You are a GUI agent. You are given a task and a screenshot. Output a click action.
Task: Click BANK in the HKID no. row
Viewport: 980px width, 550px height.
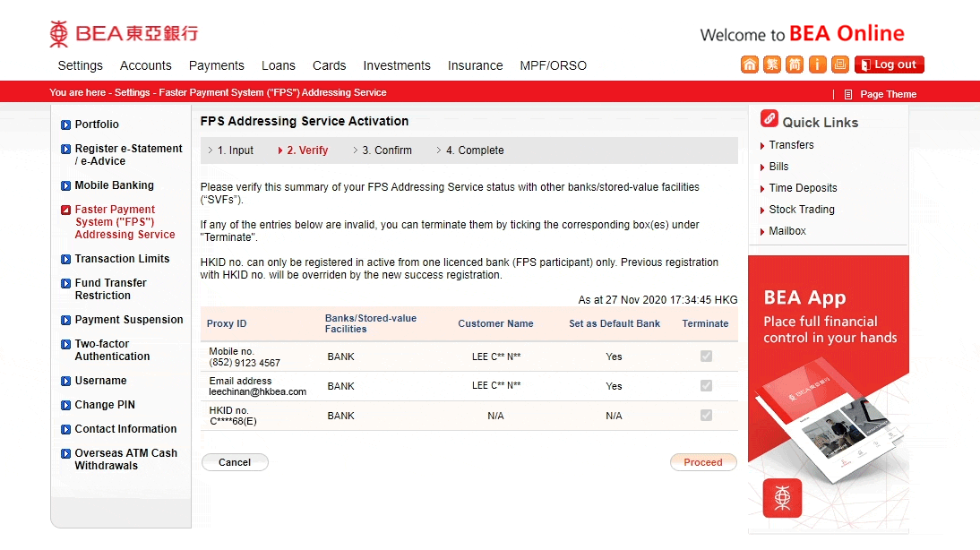tap(340, 416)
